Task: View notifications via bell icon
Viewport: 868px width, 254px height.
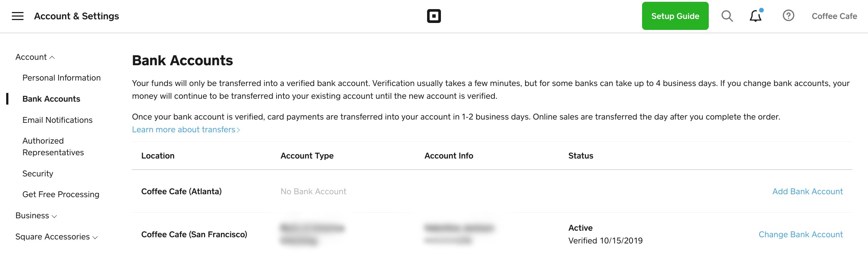Action: pos(755,16)
